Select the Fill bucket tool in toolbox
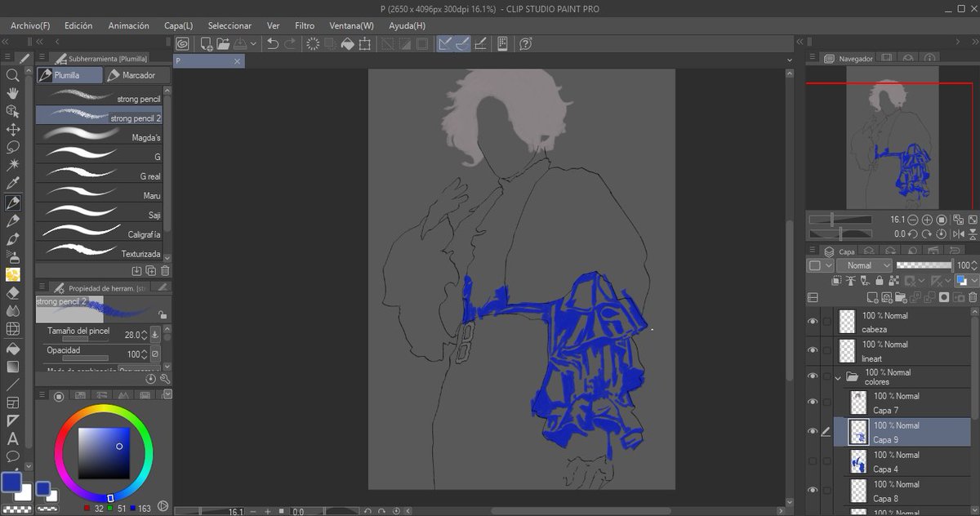 [13, 347]
